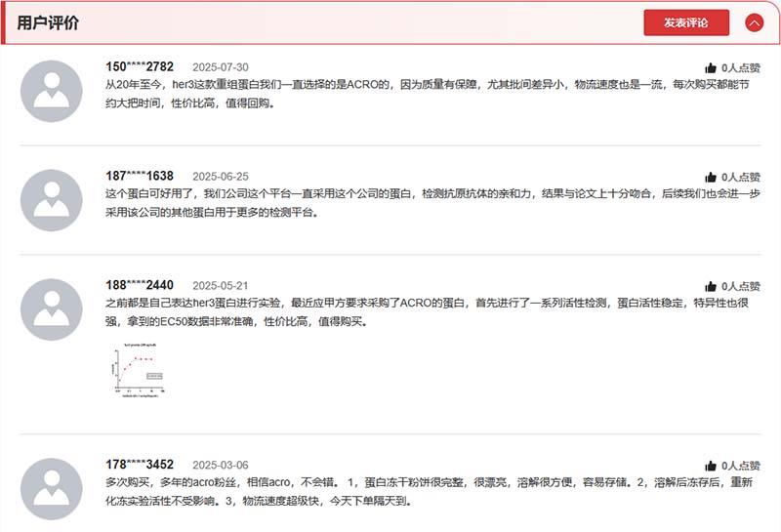
Task: Click the date 2025-07-30
Action: click(220, 67)
